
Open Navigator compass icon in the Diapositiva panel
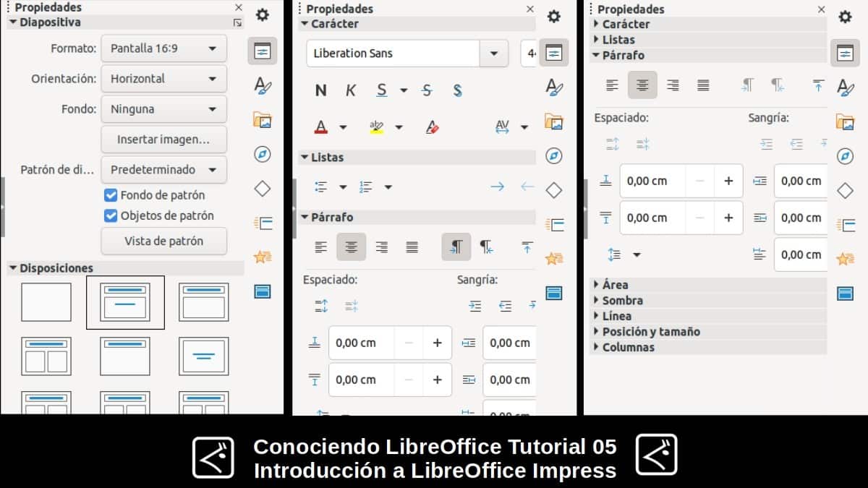[263, 154]
